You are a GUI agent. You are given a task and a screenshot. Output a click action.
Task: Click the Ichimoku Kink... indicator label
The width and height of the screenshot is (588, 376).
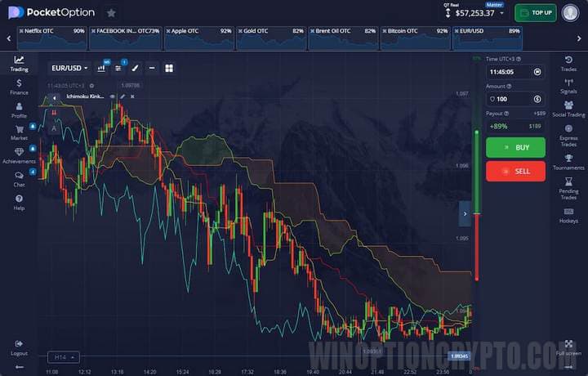pos(85,96)
